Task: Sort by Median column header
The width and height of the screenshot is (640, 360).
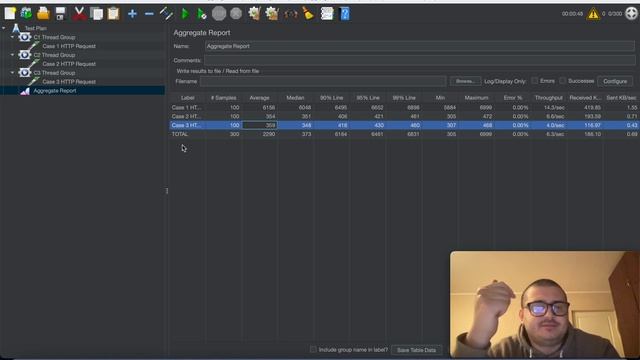Action: [296, 98]
